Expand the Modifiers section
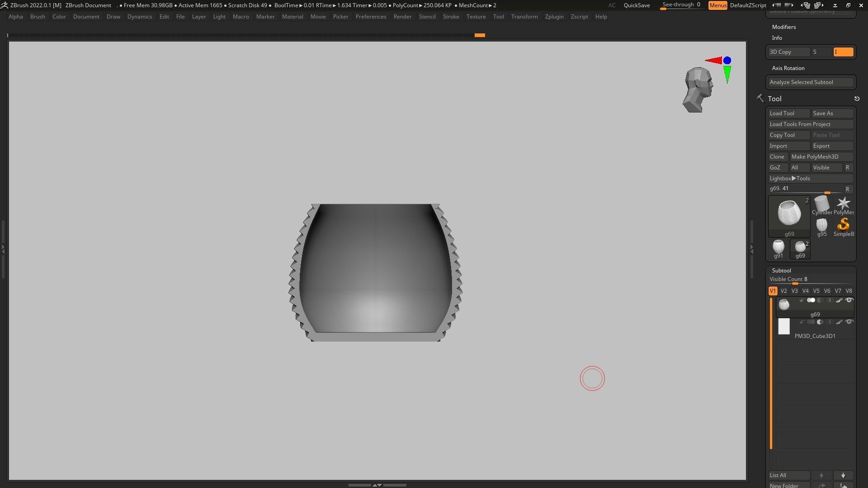Screen dimensions: 868x488 (784, 27)
